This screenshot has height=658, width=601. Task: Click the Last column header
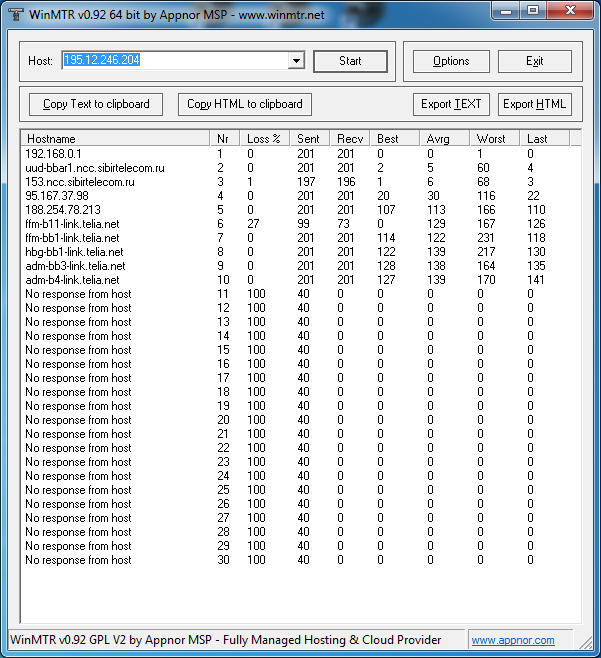pos(545,138)
